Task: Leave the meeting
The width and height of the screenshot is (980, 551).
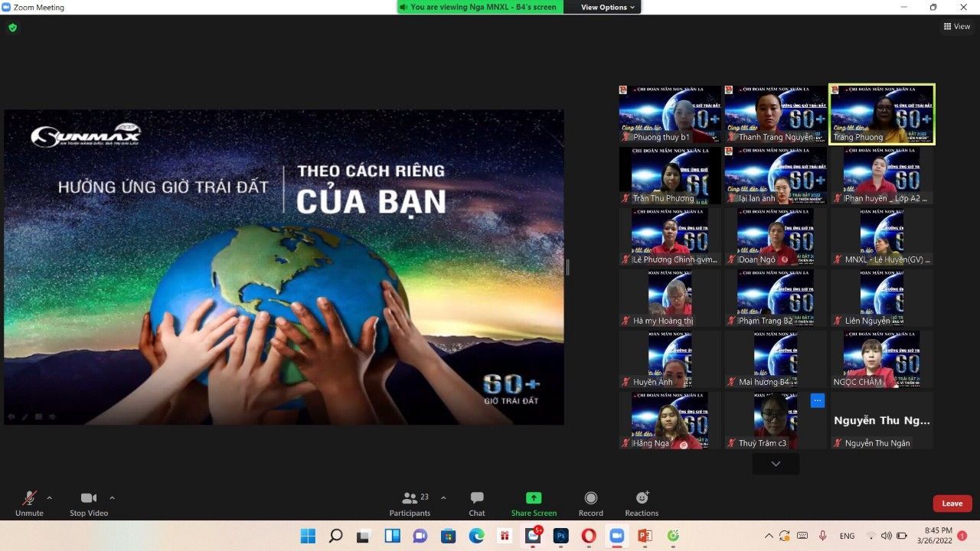Action: click(x=952, y=504)
